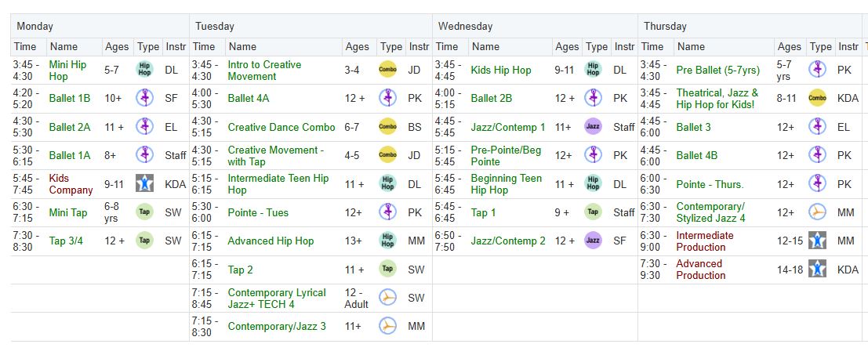This screenshot has height=362, width=868.
Task: Select the Thursday day header
Action: (x=665, y=26)
